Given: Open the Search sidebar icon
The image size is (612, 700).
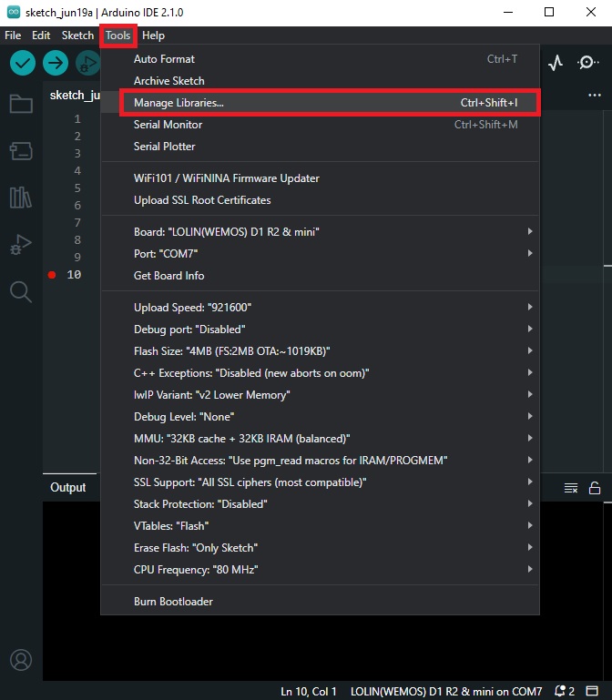Looking at the screenshot, I should coord(20,291).
